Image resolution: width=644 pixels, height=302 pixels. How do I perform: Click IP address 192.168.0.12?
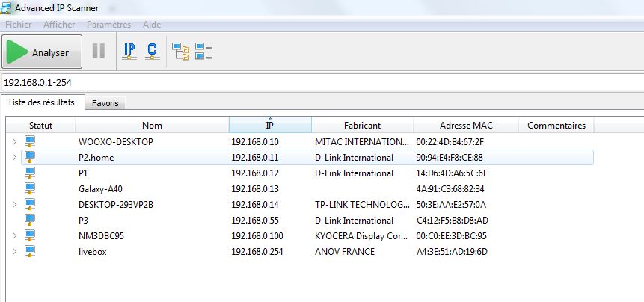click(x=255, y=173)
